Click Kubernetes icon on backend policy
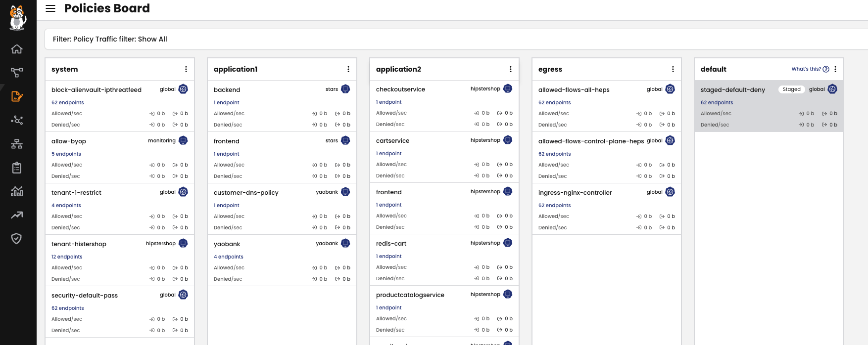 345,89
